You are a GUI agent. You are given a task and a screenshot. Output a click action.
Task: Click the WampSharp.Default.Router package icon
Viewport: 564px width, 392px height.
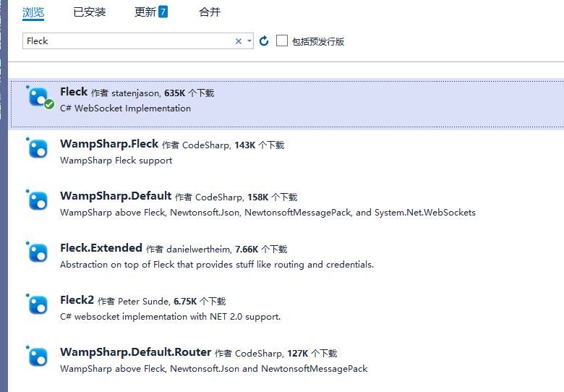(x=38, y=357)
